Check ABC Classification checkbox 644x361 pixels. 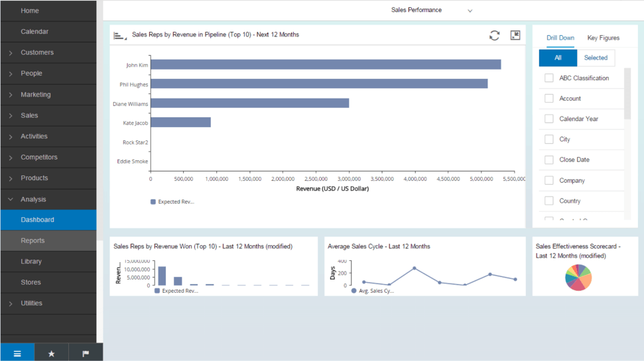548,78
